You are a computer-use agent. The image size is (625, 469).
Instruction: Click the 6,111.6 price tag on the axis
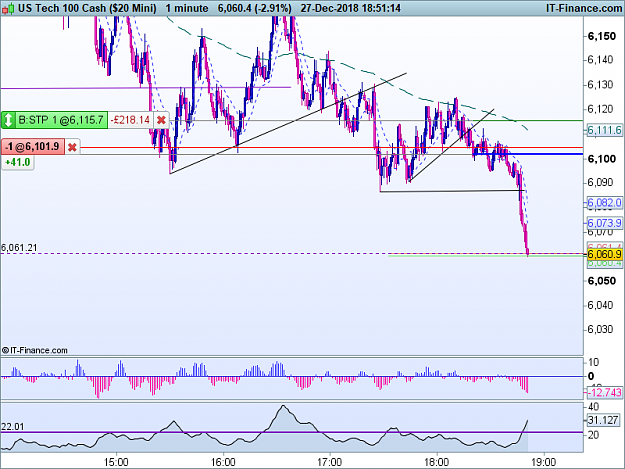point(604,130)
